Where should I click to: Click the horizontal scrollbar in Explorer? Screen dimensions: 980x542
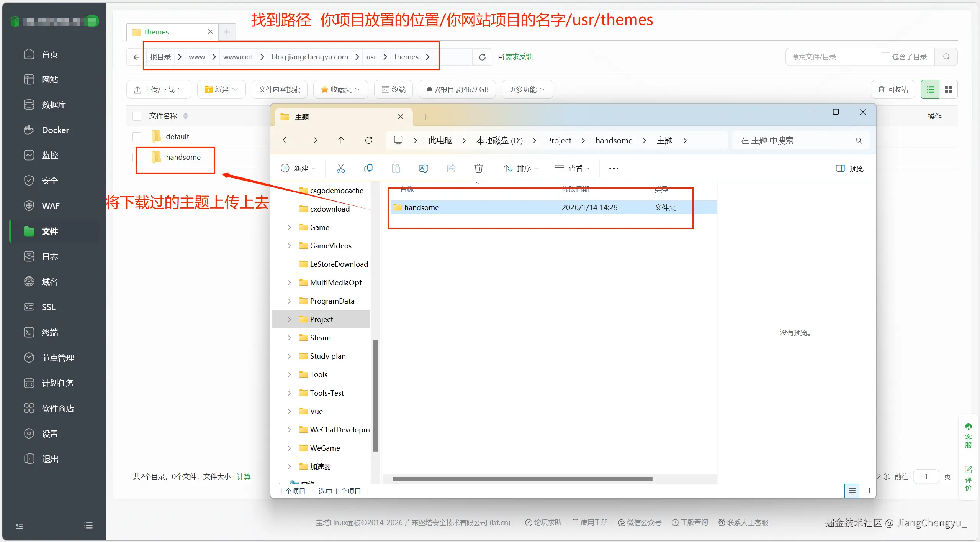coord(522,479)
